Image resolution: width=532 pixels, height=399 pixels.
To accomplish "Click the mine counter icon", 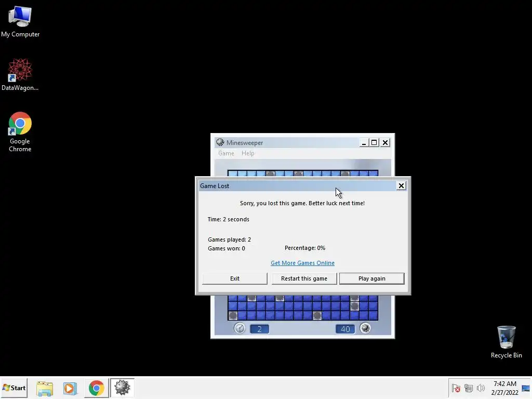I will [x=365, y=328].
